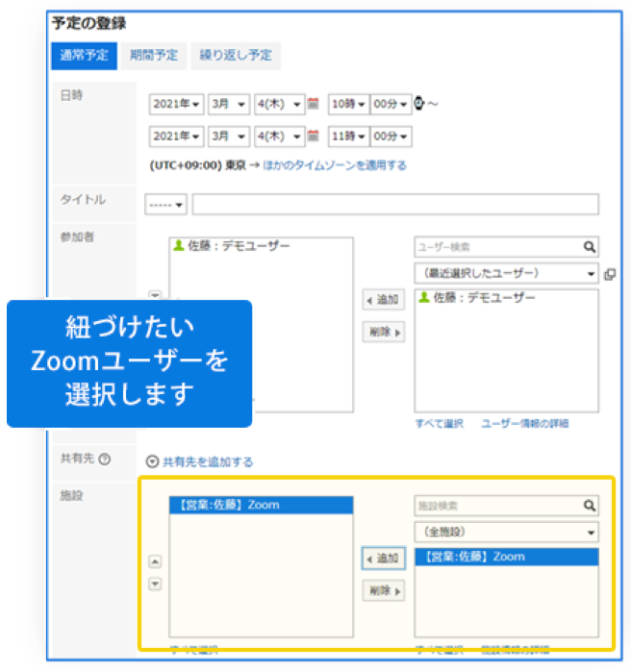
Task: Move selected facility down with arrow icon
Action: (154, 584)
